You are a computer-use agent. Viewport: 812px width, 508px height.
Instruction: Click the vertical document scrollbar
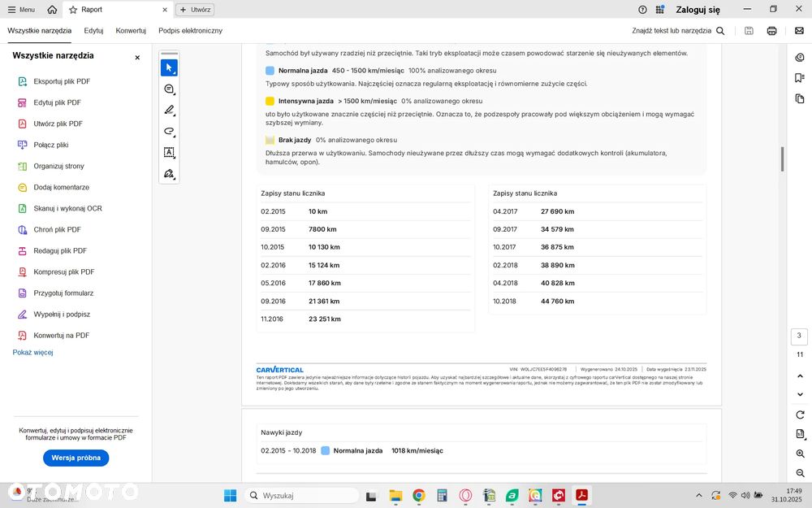[782, 159]
